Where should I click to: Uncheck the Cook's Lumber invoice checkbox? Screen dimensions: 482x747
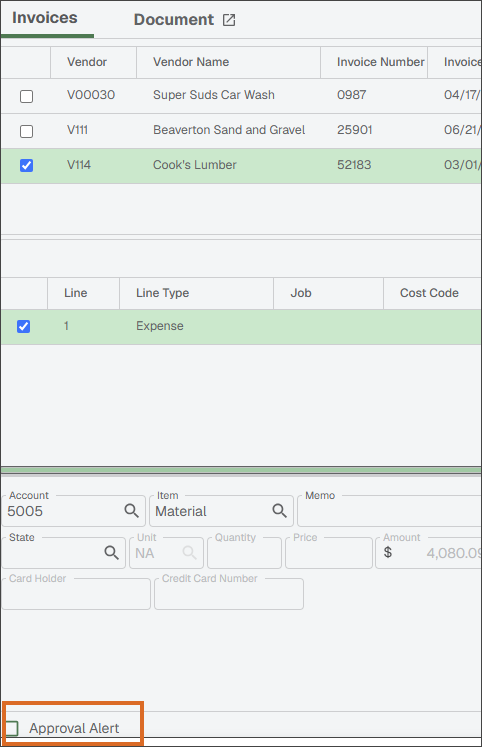coord(27,165)
